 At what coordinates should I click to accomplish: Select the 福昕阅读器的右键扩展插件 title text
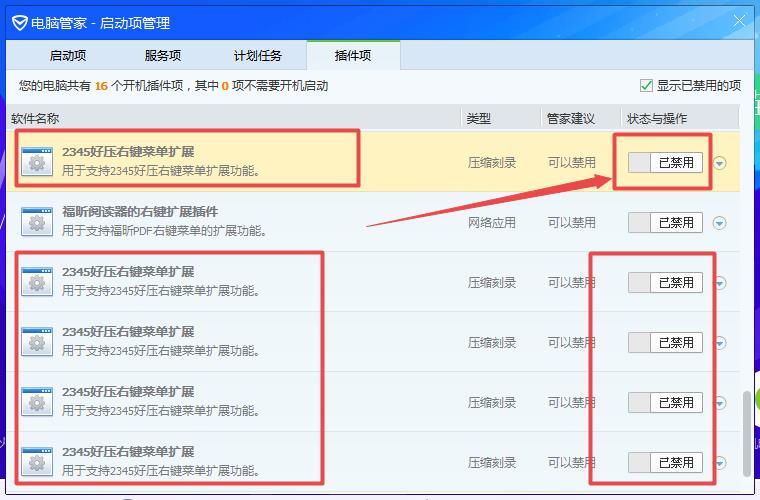tap(140, 212)
